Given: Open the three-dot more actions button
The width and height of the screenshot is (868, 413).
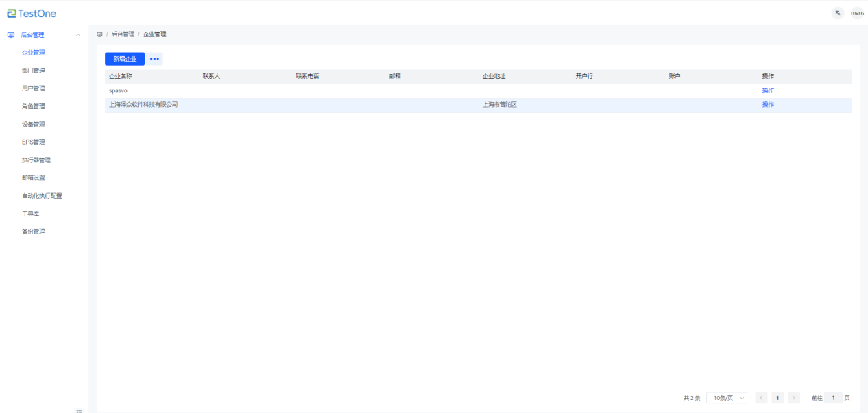Looking at the screenshot, I should coord(154,59).
